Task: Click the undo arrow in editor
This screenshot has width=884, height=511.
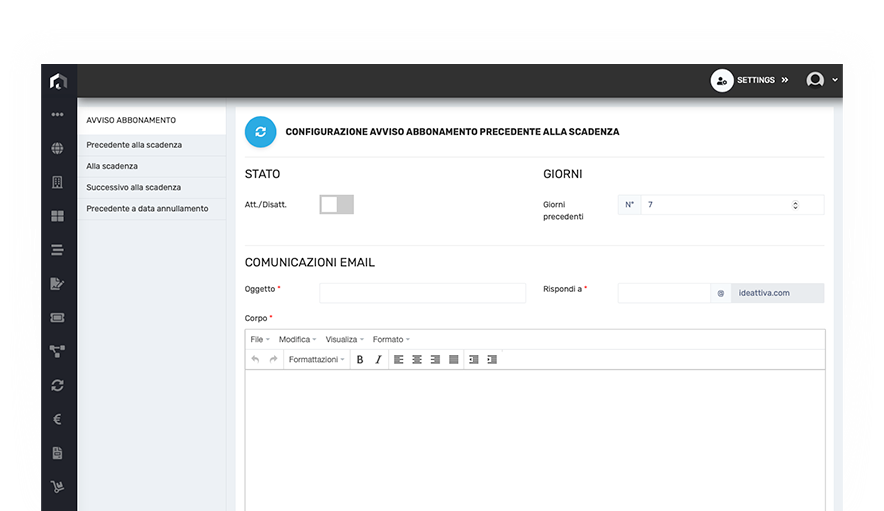Action: point(256,359)
